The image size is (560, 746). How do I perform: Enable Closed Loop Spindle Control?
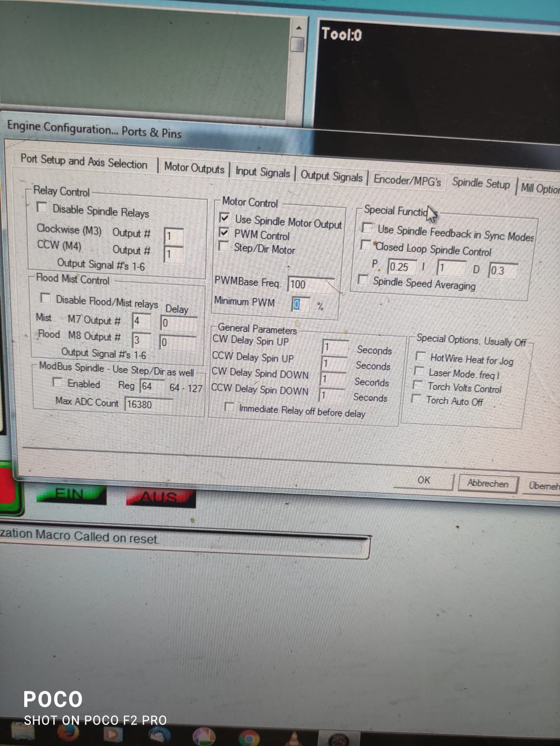[x=366, y=244]
